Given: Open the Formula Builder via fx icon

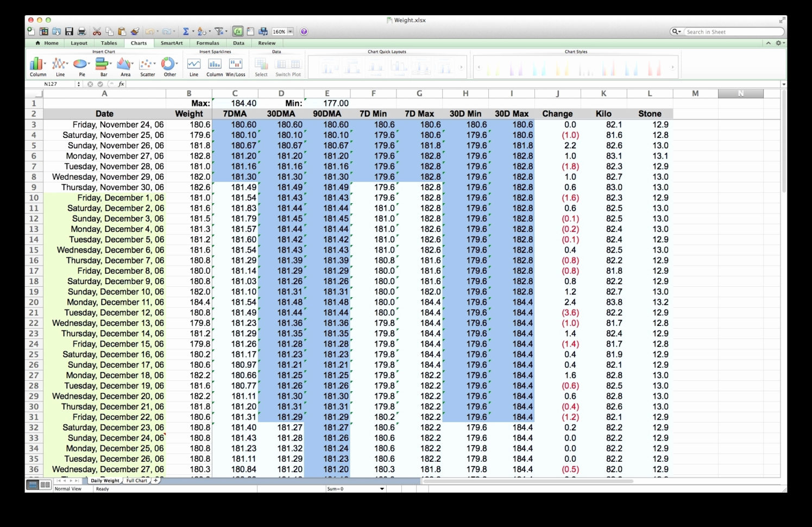Looking at the screenshot, I should coord(238,31).
